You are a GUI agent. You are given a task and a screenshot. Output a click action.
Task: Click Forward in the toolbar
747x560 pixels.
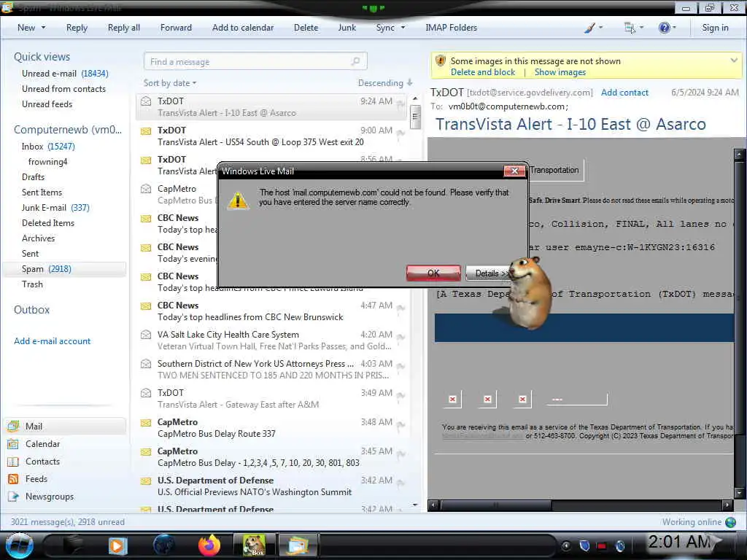coord(176,28)
